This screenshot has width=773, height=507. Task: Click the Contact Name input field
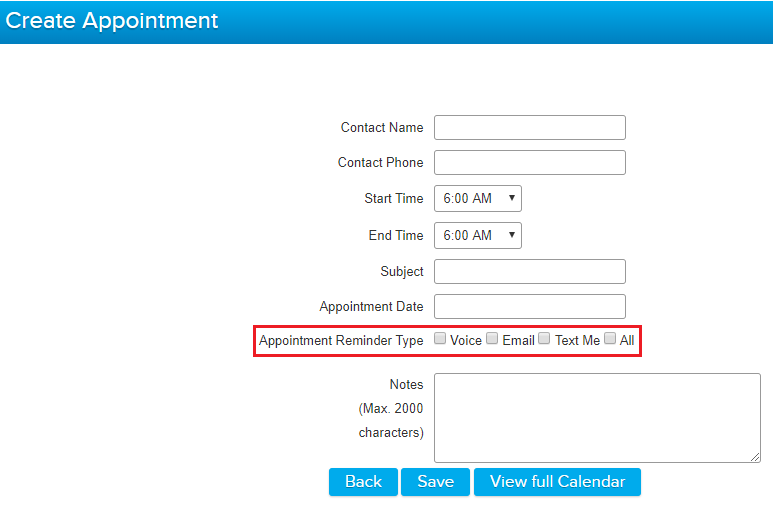(x=529, y=127)
